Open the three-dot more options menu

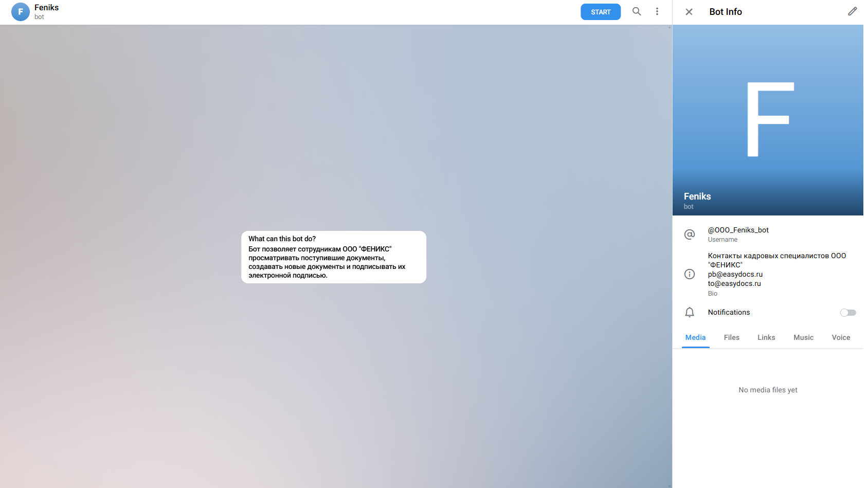click(657, 11)
